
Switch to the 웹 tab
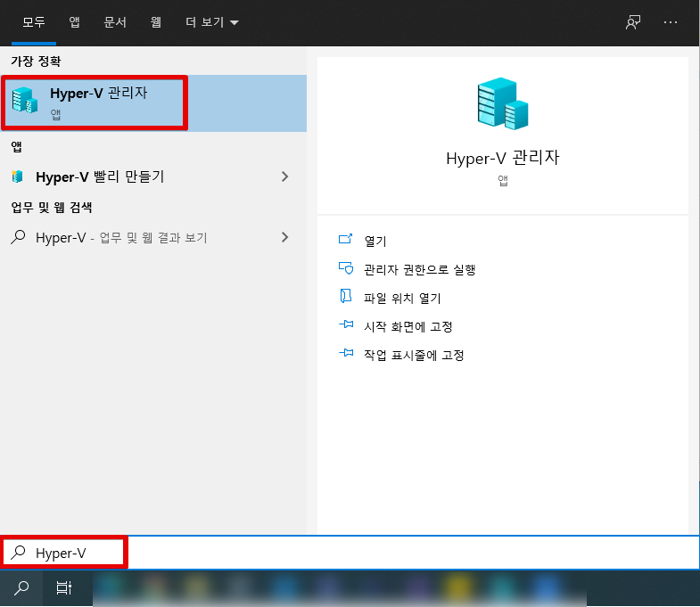pyautogui.click(x=155, y=22)
